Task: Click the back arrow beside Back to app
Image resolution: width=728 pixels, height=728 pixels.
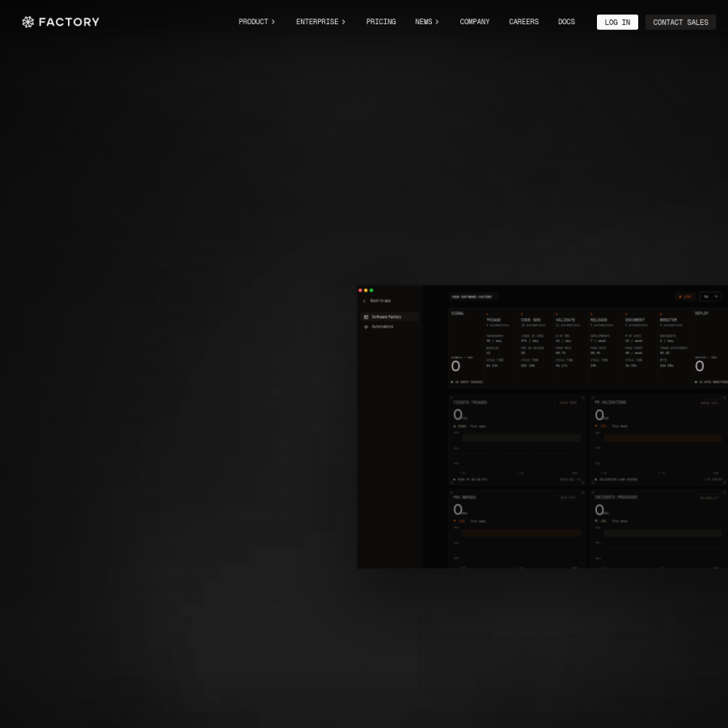Action: pyautogui.click(x=364, y=301)
